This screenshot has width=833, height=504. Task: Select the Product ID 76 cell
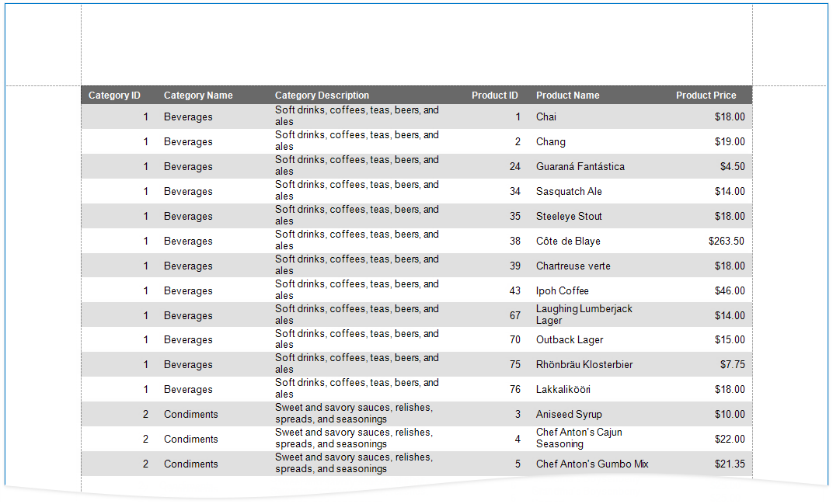tap(515, 390)
